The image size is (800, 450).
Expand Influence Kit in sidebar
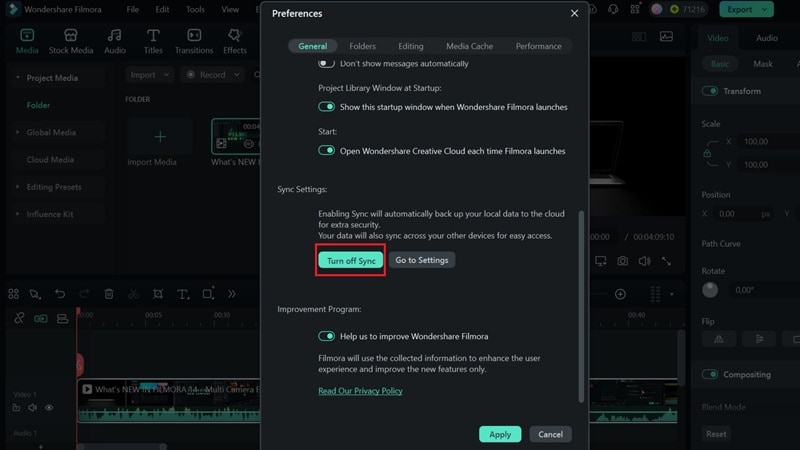[18, 214]
